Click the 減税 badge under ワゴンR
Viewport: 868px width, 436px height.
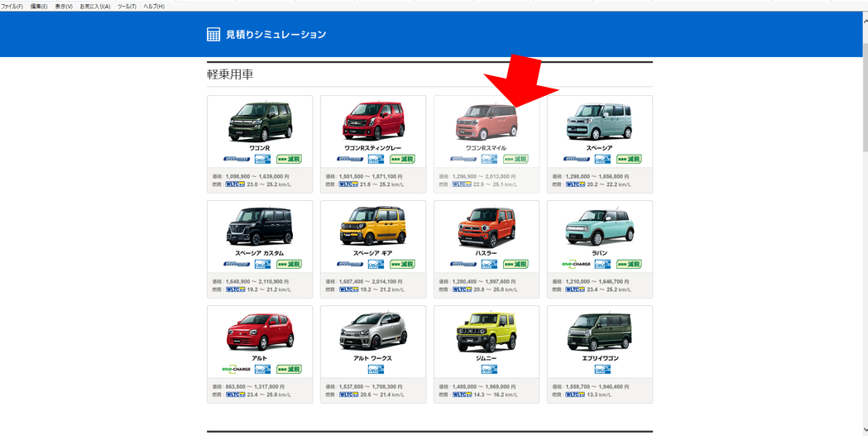(x=289, y=159)
